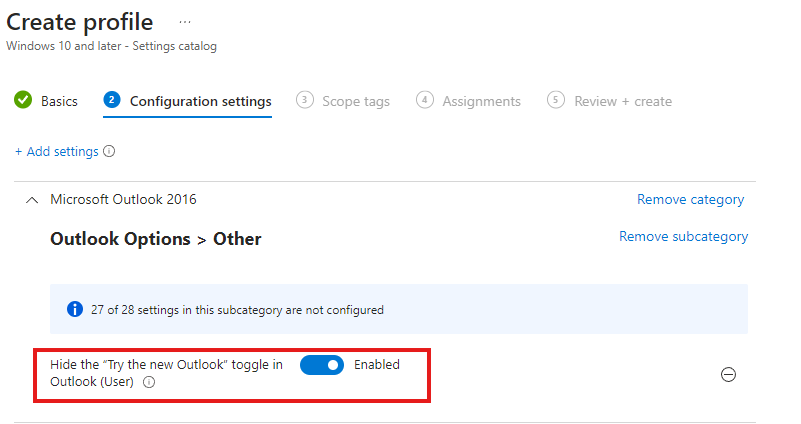Click the green Basics checkmark icon
The image size is (801, 424).
23,100
